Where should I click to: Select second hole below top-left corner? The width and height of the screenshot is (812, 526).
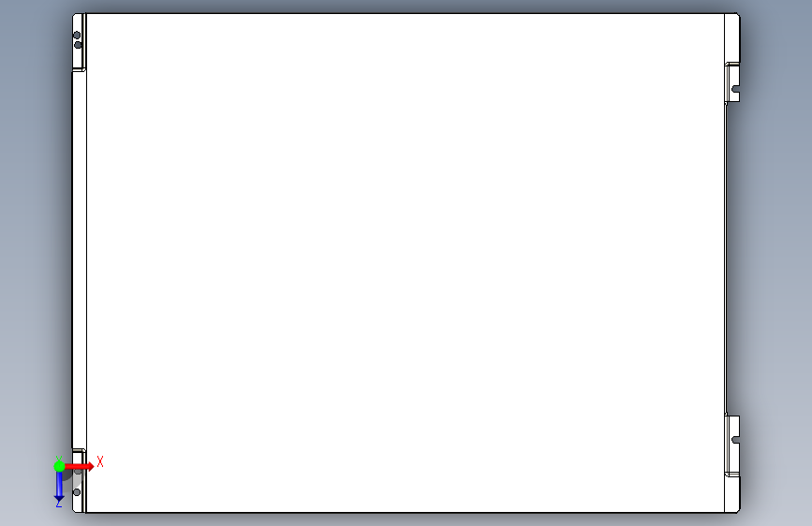click(78, 45)
